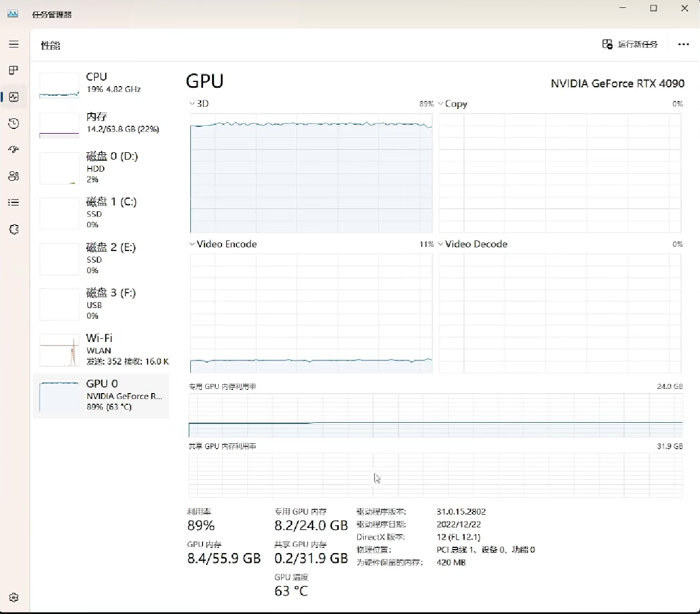The width and height of the screenshot is (700, 614).
Task: Select 磁盘 1 (C:) SSD entry
Action: (x=102, y=213)
